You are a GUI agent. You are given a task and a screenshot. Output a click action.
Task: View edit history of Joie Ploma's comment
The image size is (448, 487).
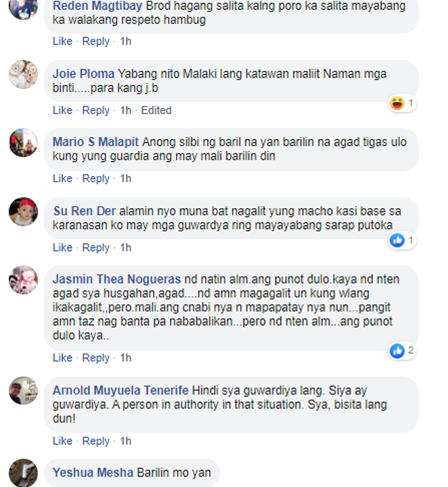point(156,111)
